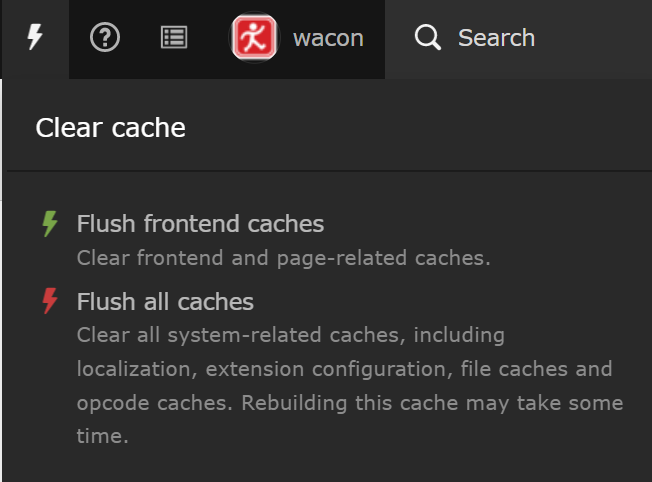Click the magnifying glass search icon

(x=428, y=39)
